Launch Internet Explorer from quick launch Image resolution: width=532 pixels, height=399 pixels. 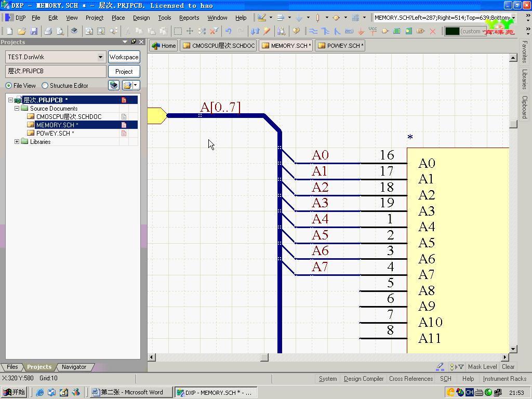[x=39, y=392]
